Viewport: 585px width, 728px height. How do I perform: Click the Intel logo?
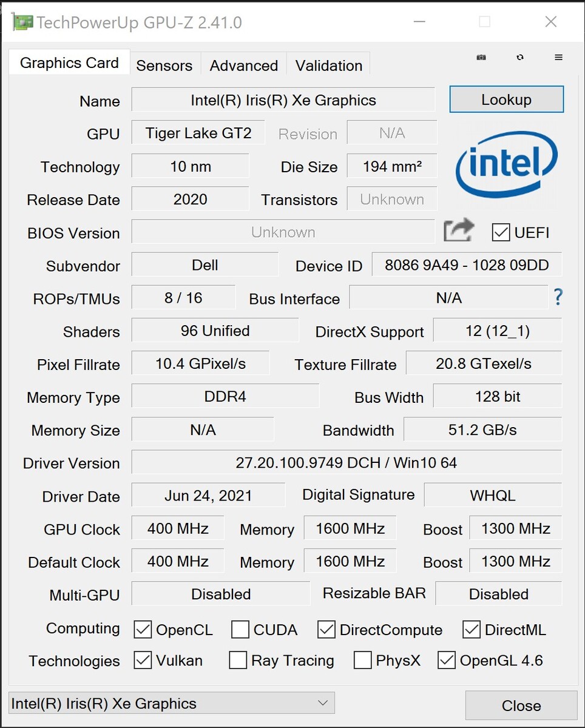(x=507, y=164)
